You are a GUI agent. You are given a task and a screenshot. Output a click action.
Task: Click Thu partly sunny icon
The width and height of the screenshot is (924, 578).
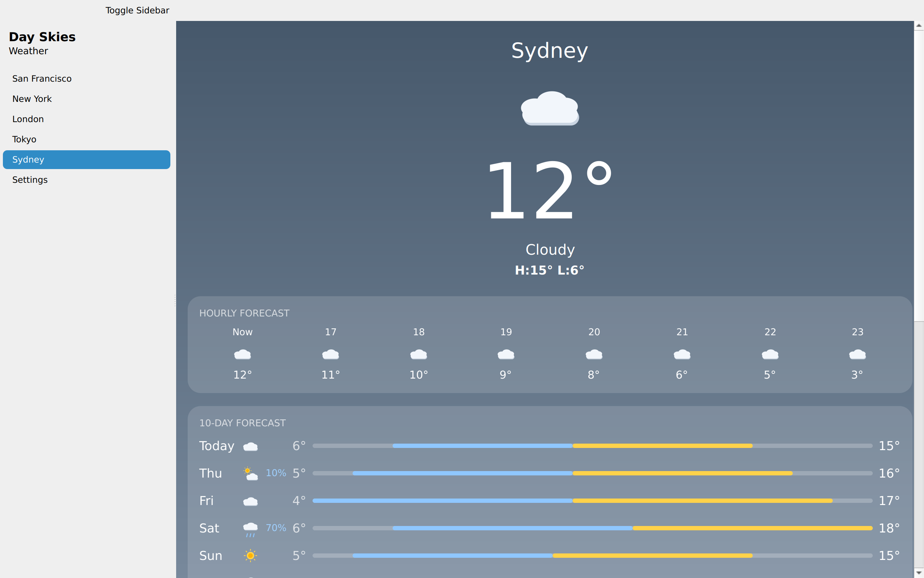pyautogui.click(x=250, y=474)
